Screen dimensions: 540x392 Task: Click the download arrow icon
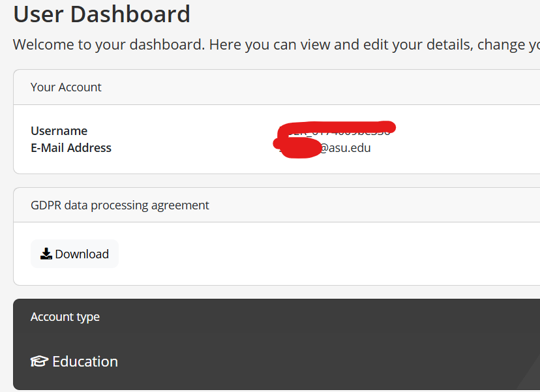point(46,254)
